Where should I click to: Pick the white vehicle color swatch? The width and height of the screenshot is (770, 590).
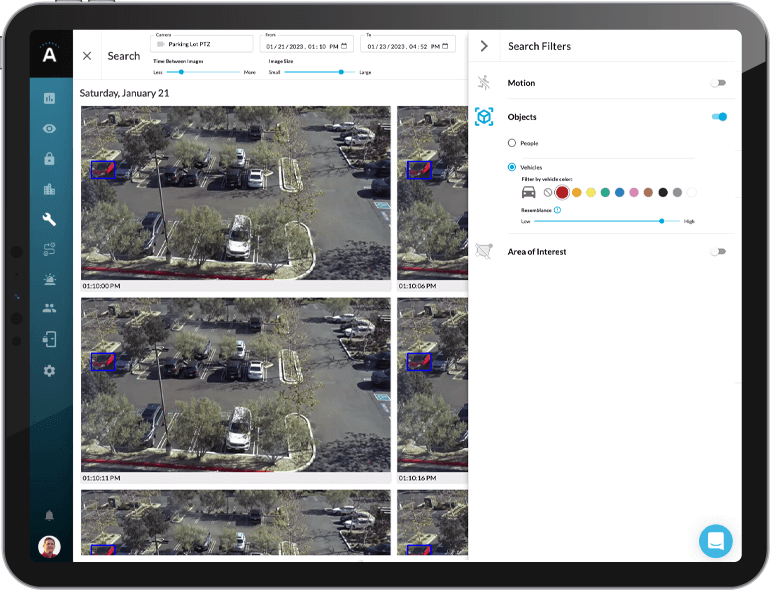tap(691, 193)
